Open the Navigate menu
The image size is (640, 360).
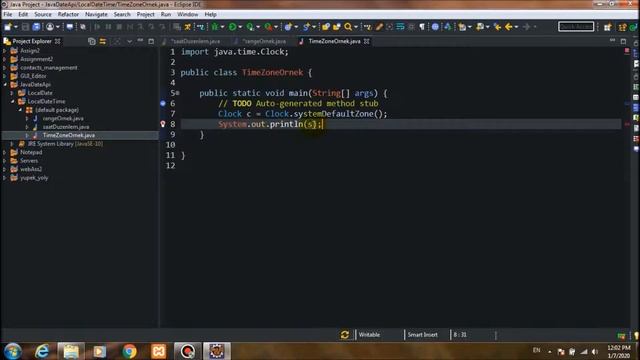tap(96, 14)
